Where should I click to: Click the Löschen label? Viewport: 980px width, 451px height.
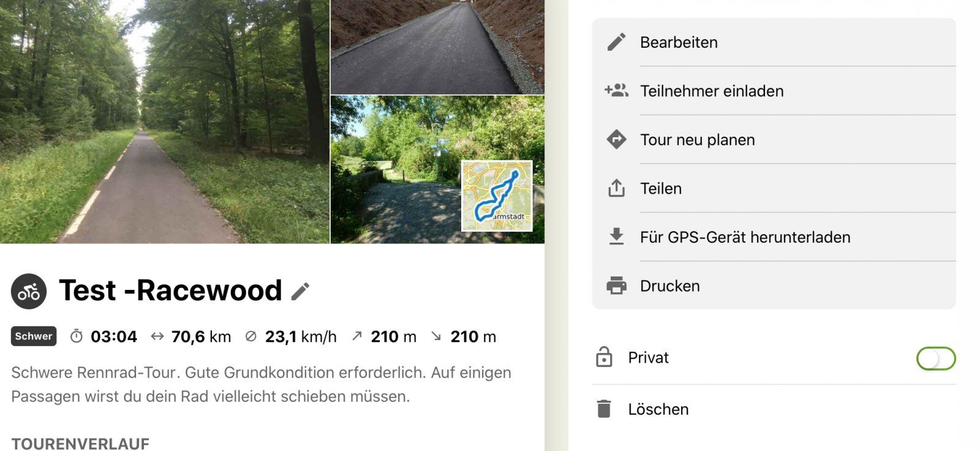pos(658,409)
